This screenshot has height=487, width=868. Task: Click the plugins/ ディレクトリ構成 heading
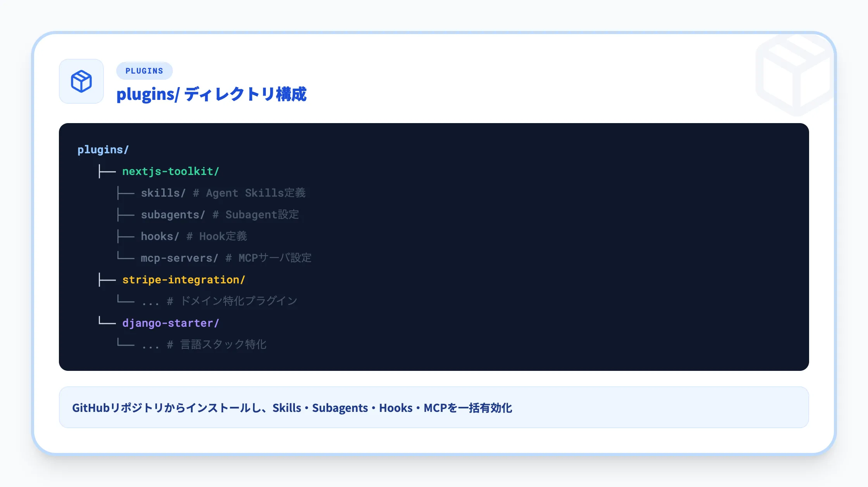212,94
